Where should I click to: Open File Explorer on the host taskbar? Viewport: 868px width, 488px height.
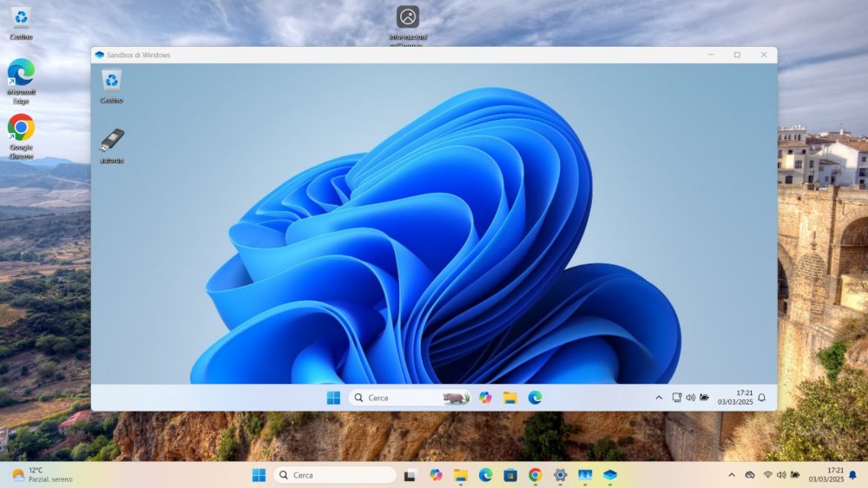point(461,475)
